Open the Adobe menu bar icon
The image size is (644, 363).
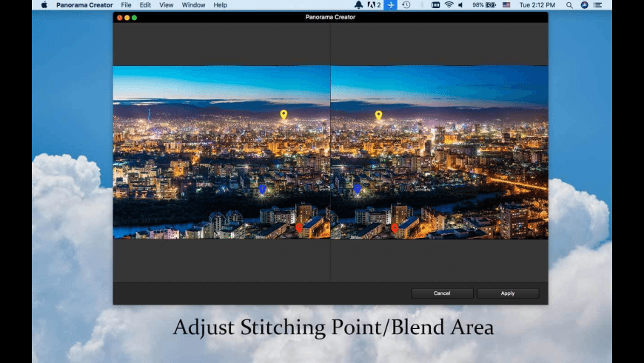point(374,5)
